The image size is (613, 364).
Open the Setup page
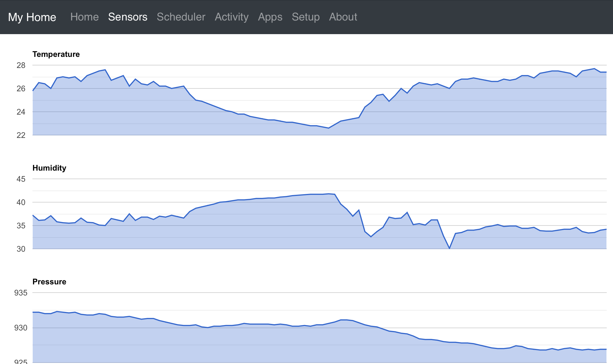(306, 17)
